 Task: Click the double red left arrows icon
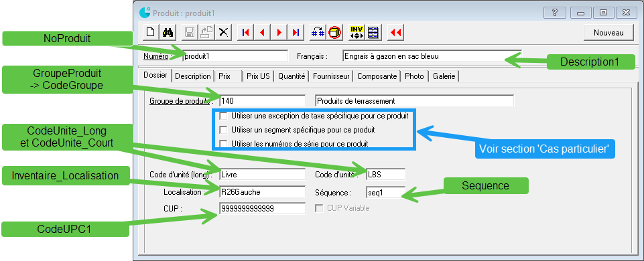click(396, 33)
